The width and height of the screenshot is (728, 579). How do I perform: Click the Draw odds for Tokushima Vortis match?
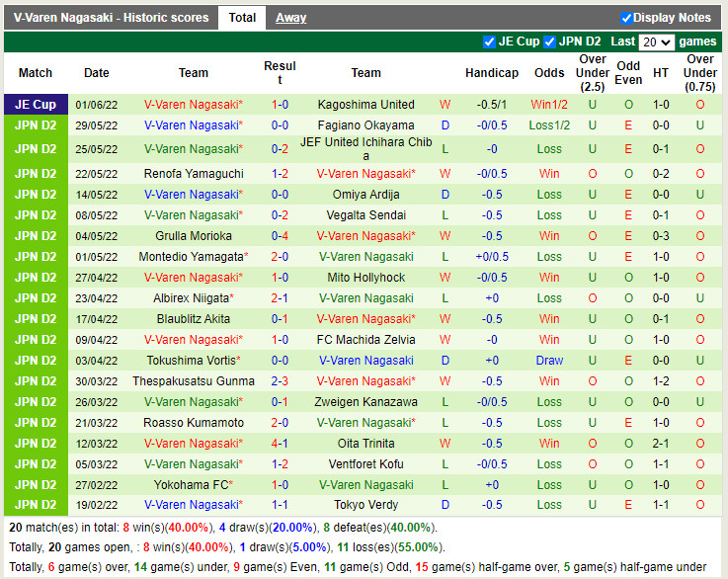pos(549,361)
